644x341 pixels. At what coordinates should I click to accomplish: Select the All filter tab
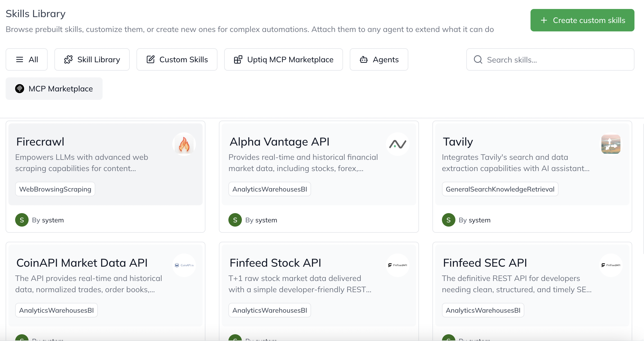(x=27, y=59)
